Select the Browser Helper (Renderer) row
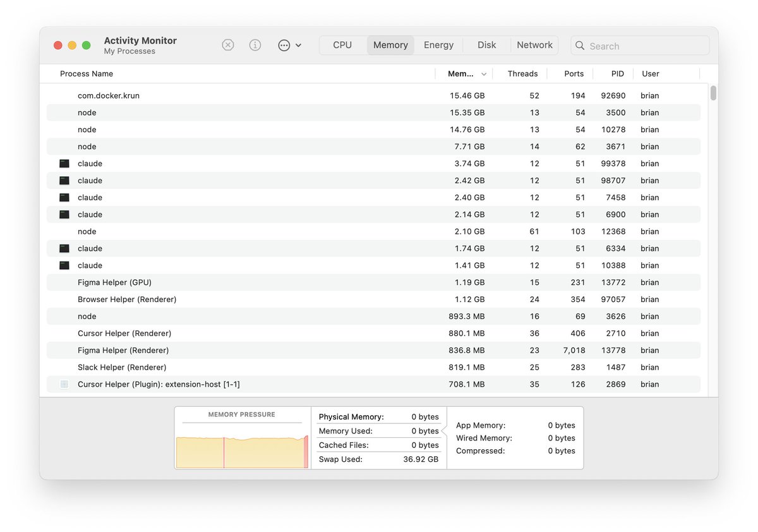 [373, 299]
